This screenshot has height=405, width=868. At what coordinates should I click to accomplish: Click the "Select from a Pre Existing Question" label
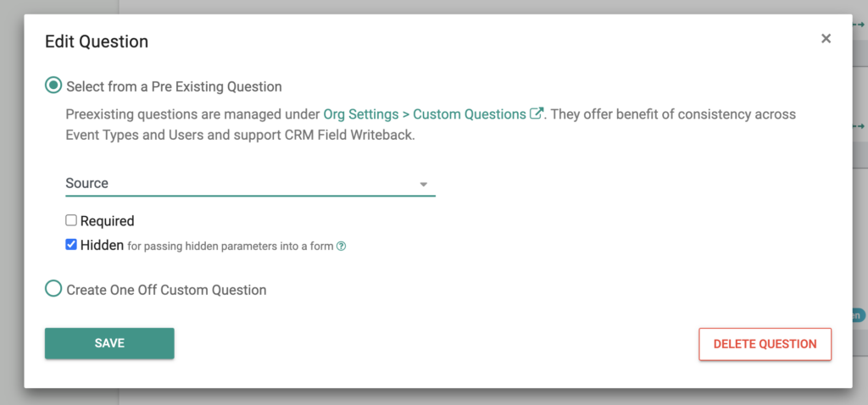pyautogui.click(x=174, y=87)
